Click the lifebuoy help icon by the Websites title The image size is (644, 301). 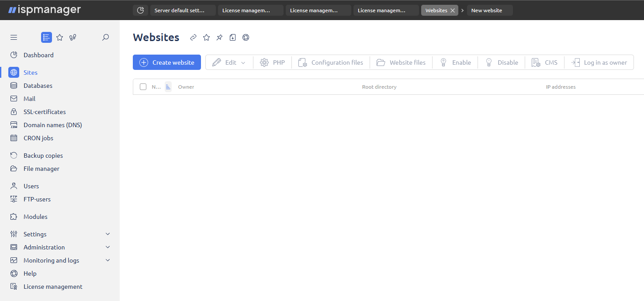coord(246,38)
